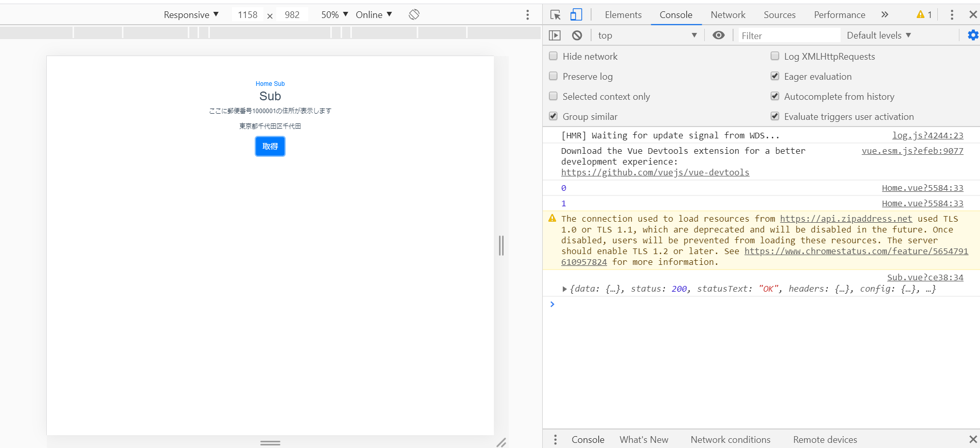The height and width of the screenshot is (448, 980).
Task: Open Sub.vue?ce38:34 source link
Action: coord(925,277)
